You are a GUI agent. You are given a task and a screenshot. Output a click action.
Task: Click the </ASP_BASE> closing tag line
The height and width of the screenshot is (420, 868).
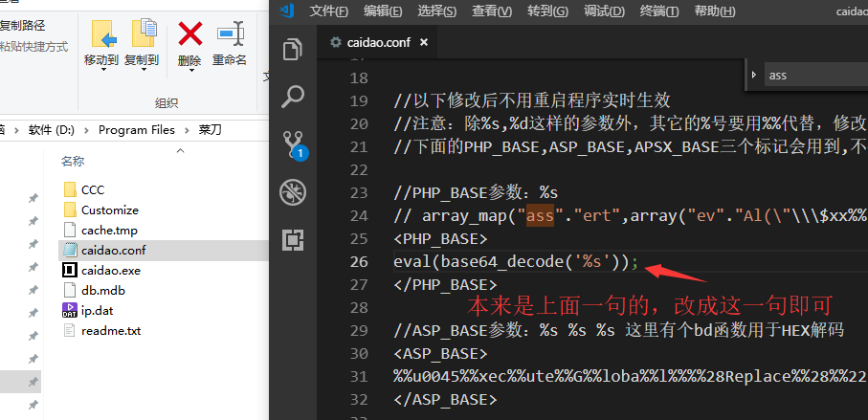(445, 399)
